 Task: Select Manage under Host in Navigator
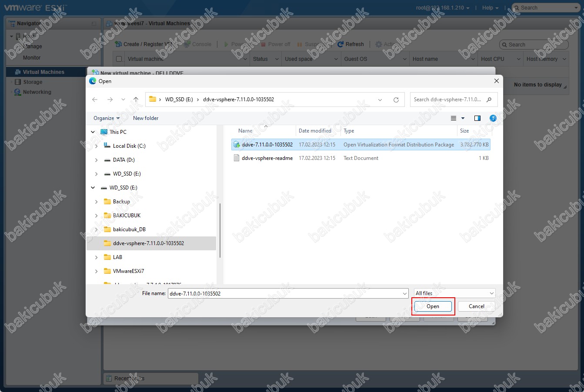click(x=33, y=47)
